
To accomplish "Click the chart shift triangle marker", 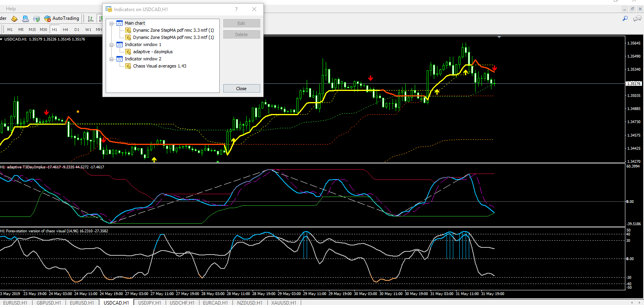I will (x=499, y=37).
